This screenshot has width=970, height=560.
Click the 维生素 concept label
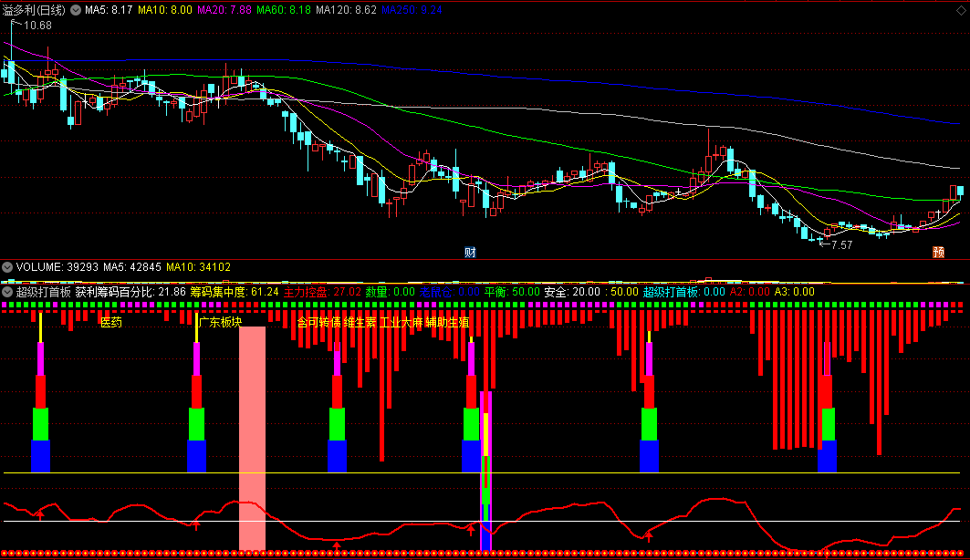pyautogui.click(x=360, y=322)
